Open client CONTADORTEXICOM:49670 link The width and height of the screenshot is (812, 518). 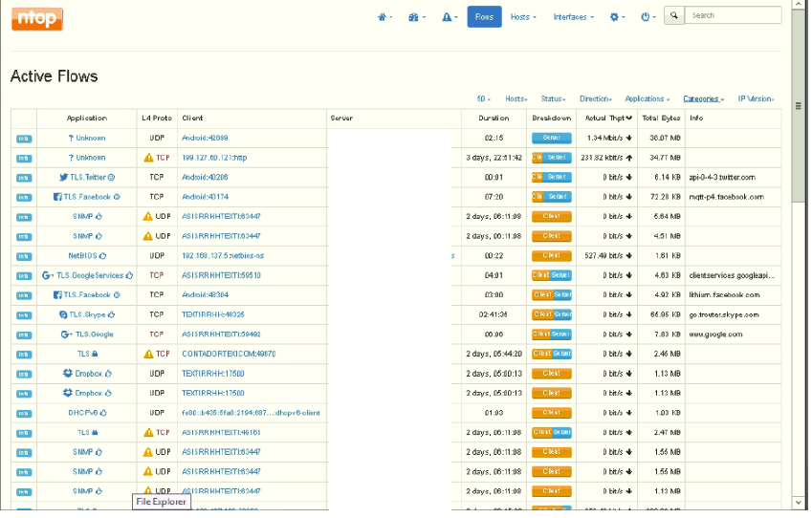click(x=229, y=355)
